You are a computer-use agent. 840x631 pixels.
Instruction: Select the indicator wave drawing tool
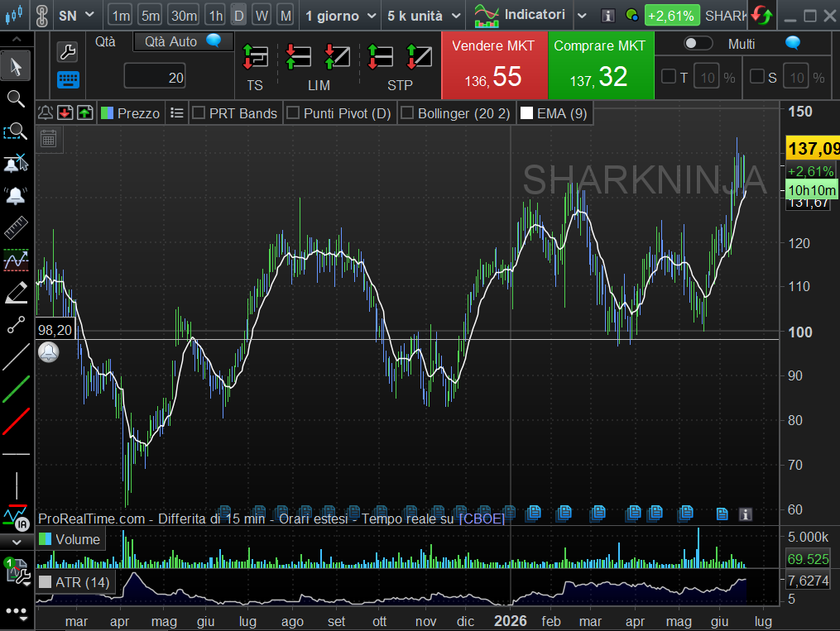[x=16, y=261]
